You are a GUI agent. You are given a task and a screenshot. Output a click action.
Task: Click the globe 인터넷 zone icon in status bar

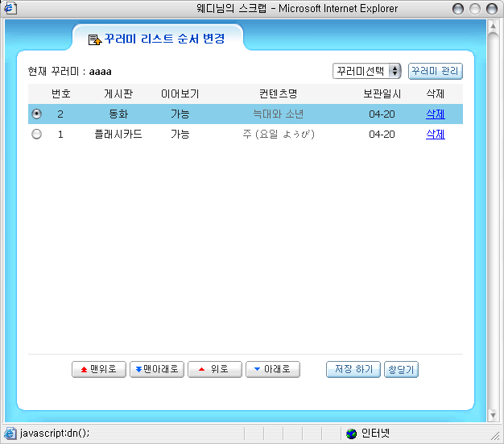tap(351, 434)
